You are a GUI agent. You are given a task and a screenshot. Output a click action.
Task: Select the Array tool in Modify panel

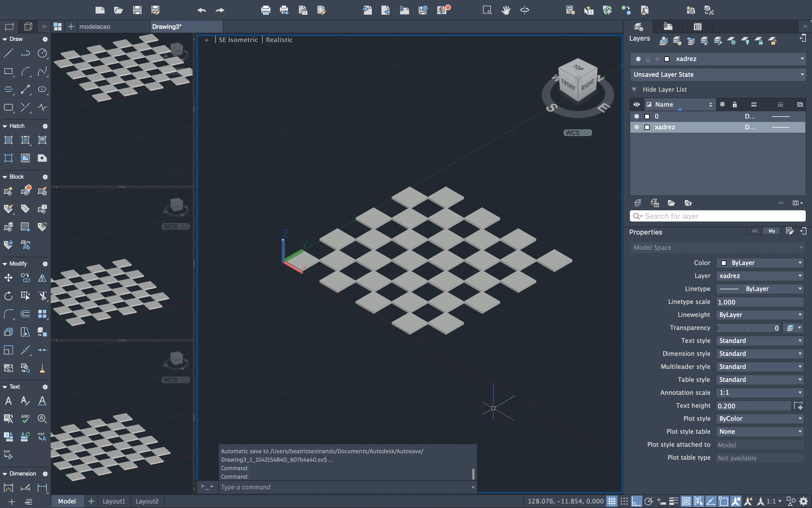pos(42,314)
